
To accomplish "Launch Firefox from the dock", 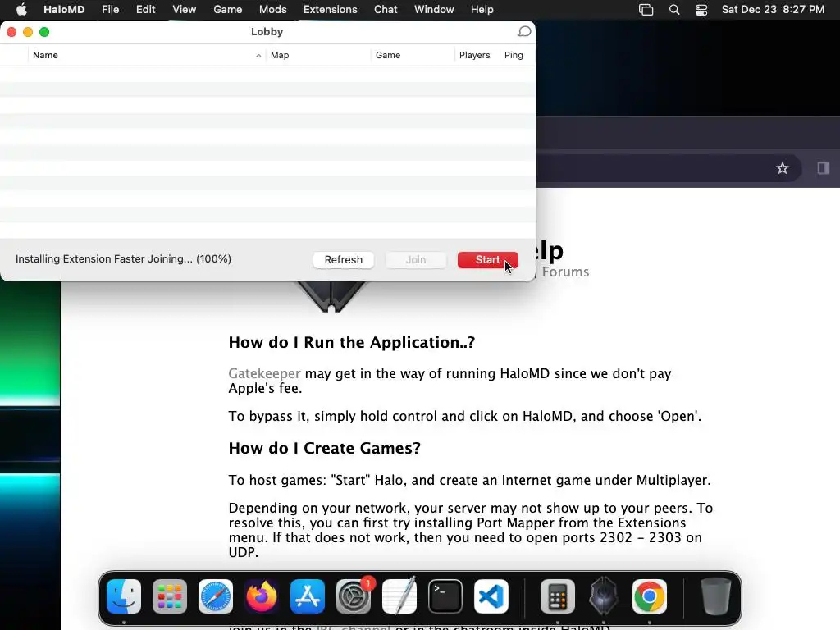I will pyautogui.click(x=262, y=596).
